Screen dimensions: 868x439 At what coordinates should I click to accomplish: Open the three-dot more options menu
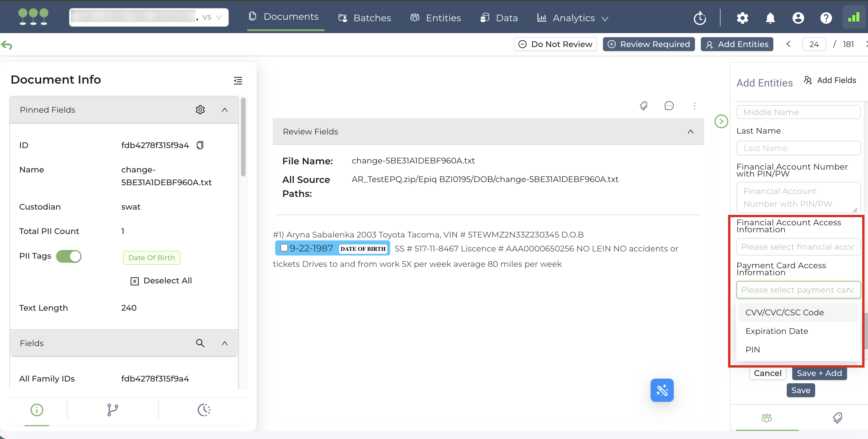click(694, 106)
